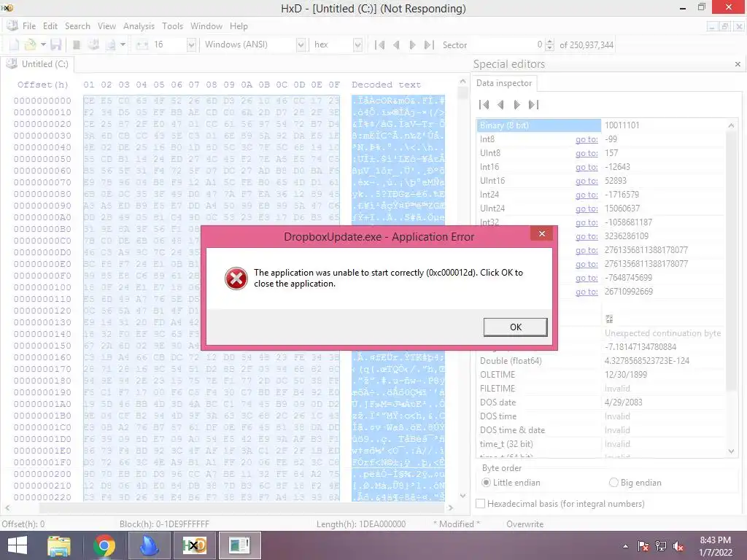Show hidden system tray icons arrow
This screenshot has width=747, height=560.
click(625, 546)
